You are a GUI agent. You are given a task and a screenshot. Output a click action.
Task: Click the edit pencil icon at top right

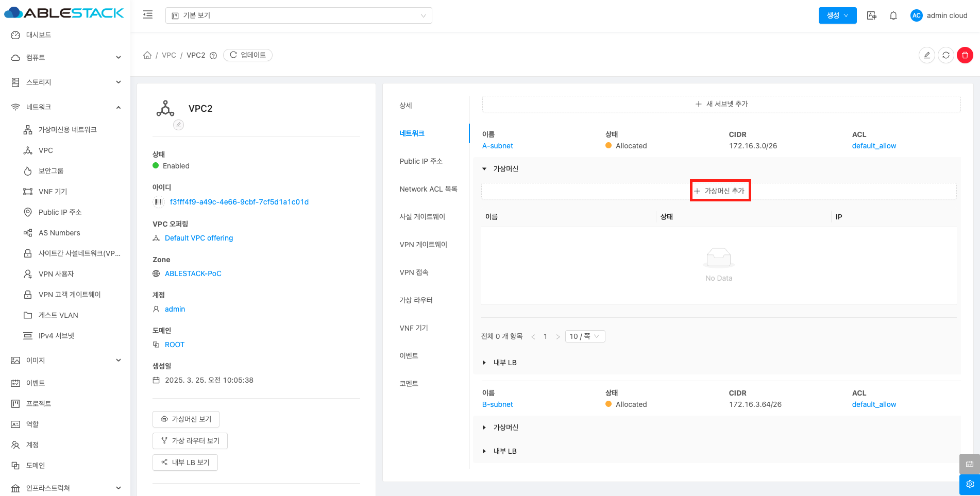[926, 55]
